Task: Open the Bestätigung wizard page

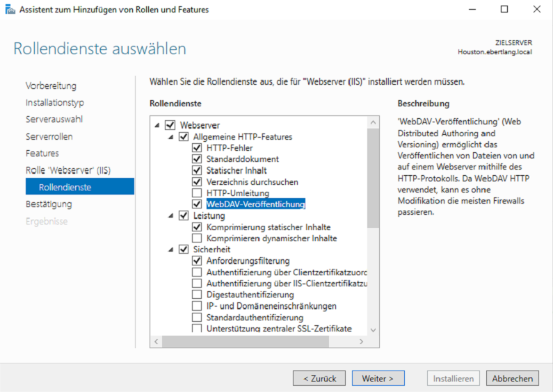Action: [x=49, y=204]
